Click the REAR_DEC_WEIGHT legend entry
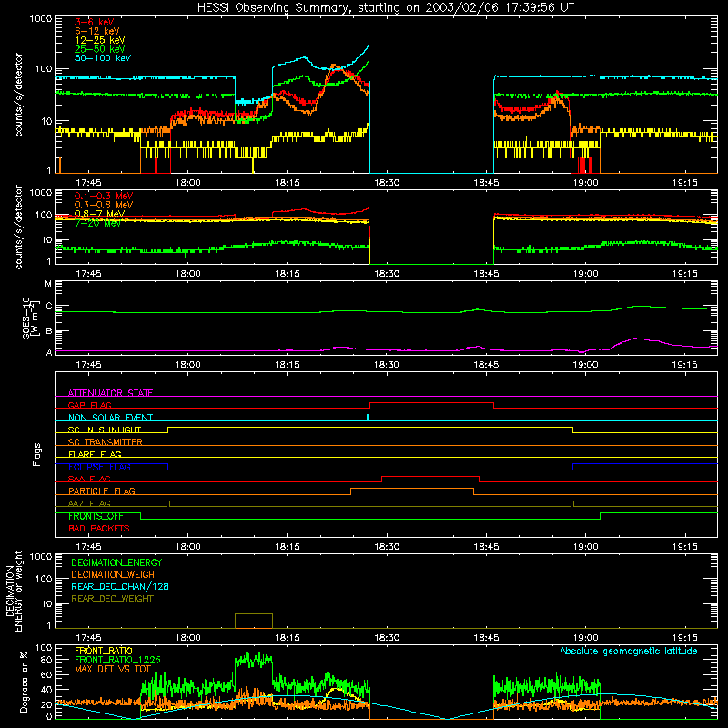The height and width of the screenshot is (728, 728). [112, 599]
